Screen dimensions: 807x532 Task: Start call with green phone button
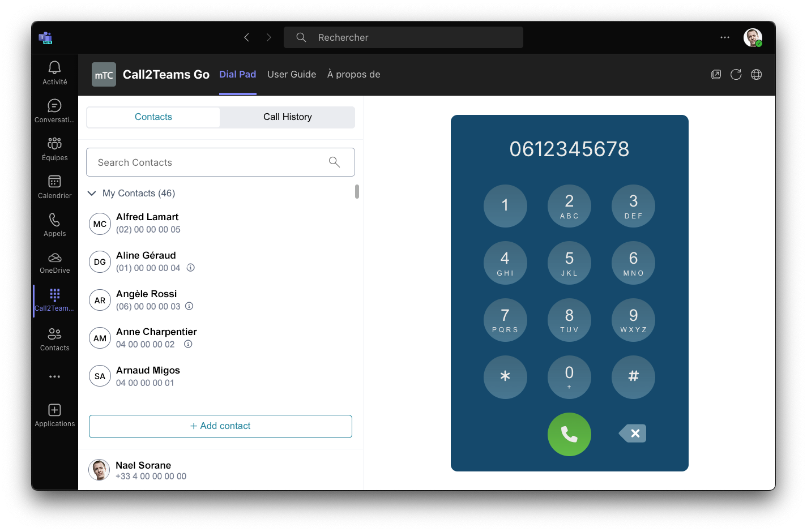569,434
